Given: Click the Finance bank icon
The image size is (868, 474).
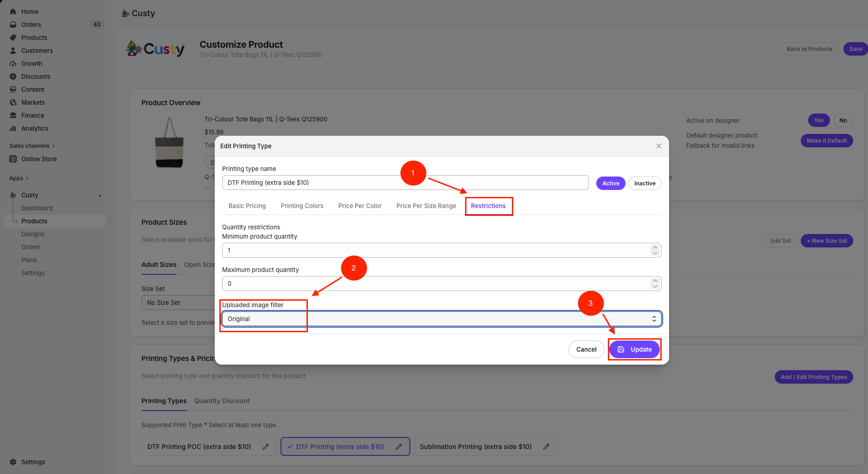Looking at the screenshot, I should pos(13,115).
